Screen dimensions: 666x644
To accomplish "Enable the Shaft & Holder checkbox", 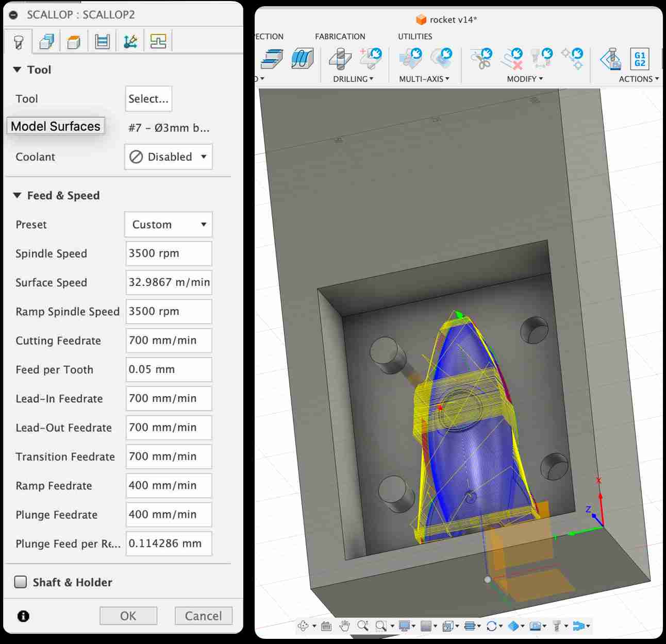I will point(21,582).
